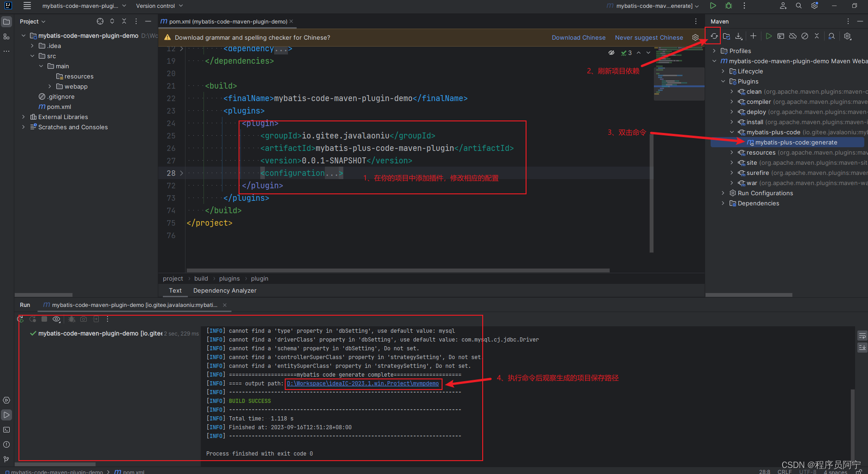The width and height of the screenshot is (868, 474).
Task: Toggle inspection highlighting eye icon in editor
Action: (611, 53)
